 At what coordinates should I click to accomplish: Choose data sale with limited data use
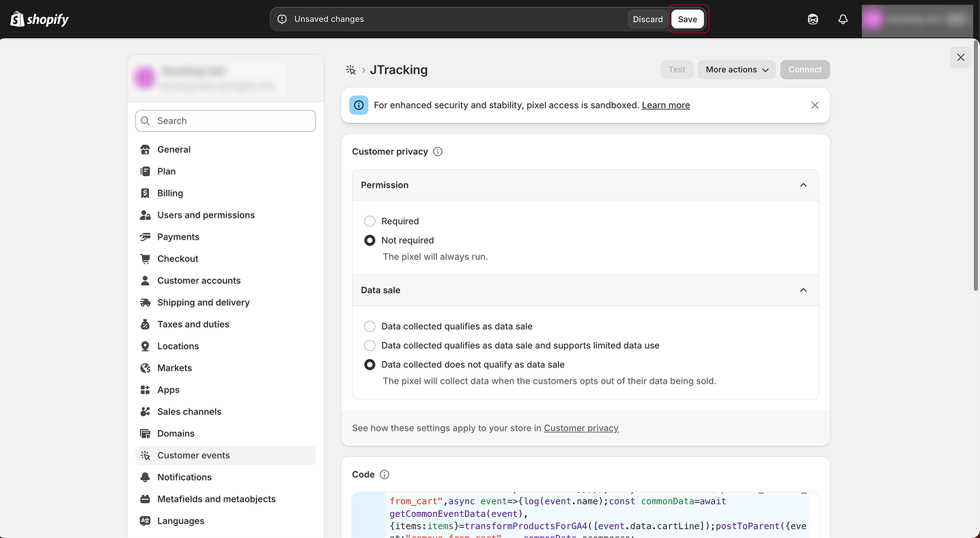(x=369, y=345)
